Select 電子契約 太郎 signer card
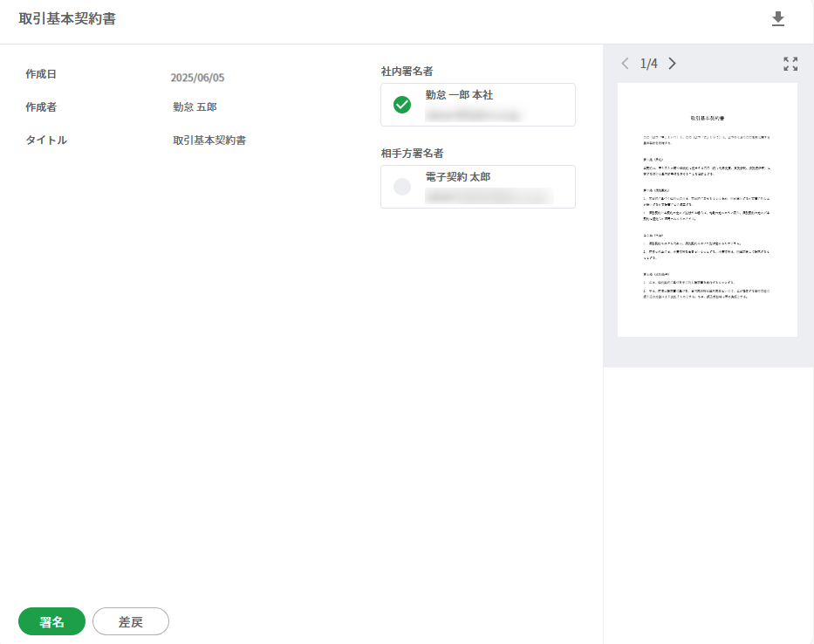Screen dimensions: 814x644 (477, 187)
